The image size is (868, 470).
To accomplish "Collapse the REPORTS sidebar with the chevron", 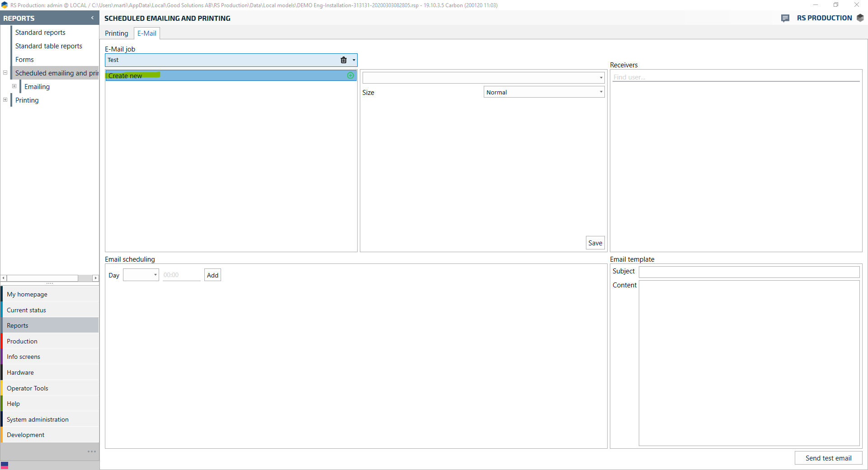I will 92,18.
